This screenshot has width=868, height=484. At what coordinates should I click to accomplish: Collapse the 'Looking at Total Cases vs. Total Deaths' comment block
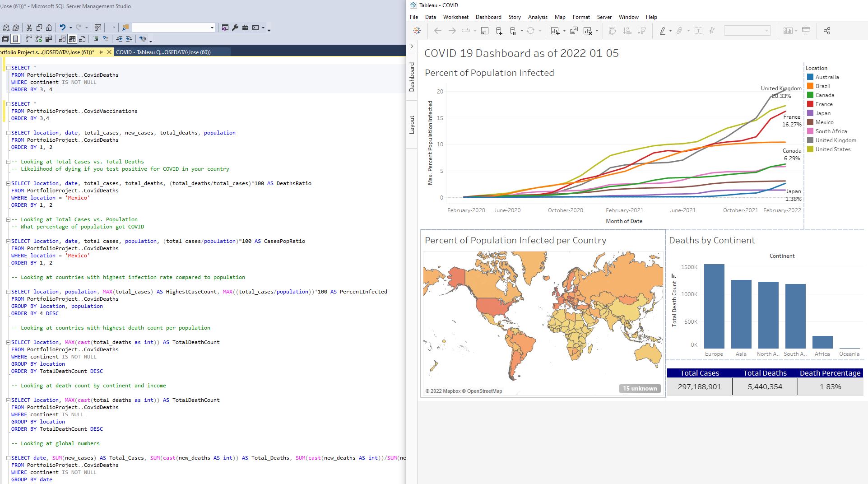(8, 162)
